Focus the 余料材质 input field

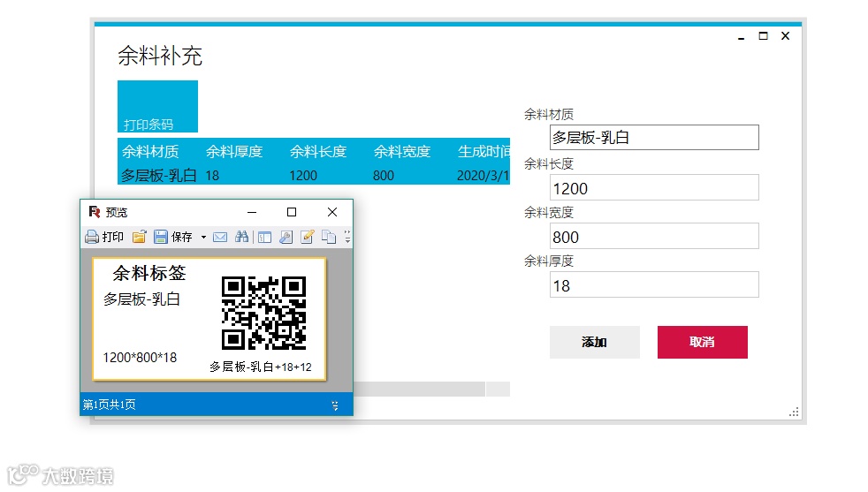(654, 137)
